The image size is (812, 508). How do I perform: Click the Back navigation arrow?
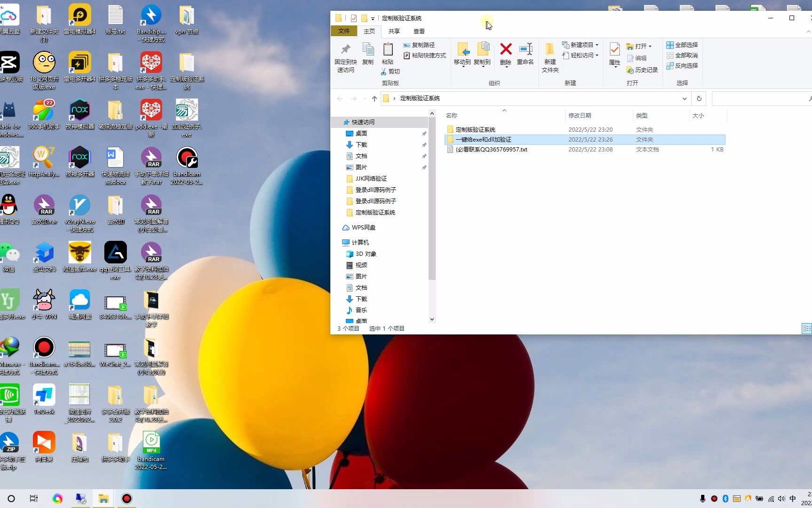tap(340, 98)
